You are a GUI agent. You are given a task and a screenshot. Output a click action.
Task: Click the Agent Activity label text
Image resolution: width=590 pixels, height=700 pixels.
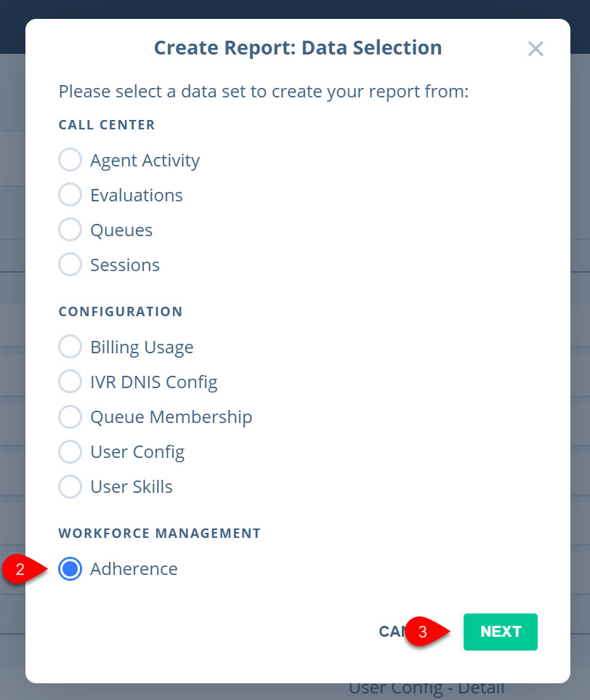click(x=145, y=161)
